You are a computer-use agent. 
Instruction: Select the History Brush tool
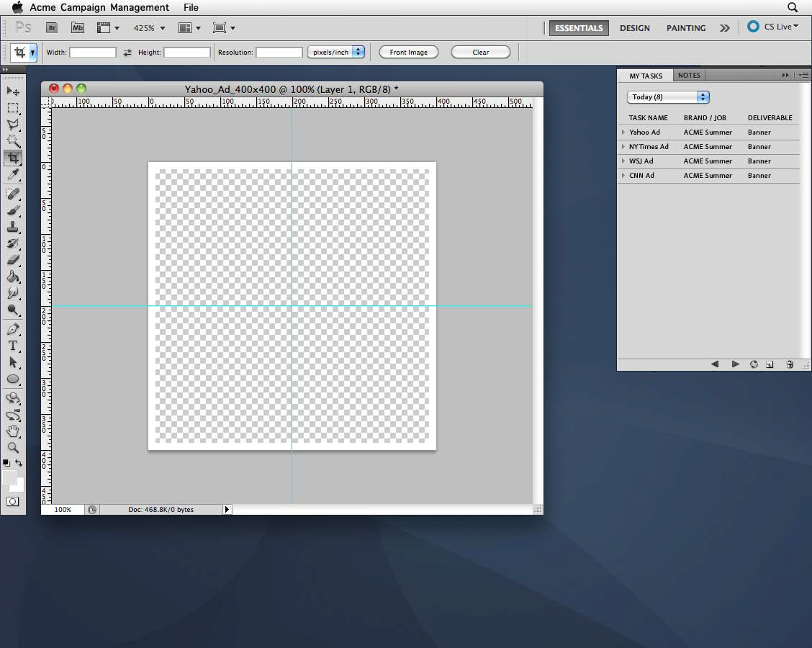pos(13,243)
